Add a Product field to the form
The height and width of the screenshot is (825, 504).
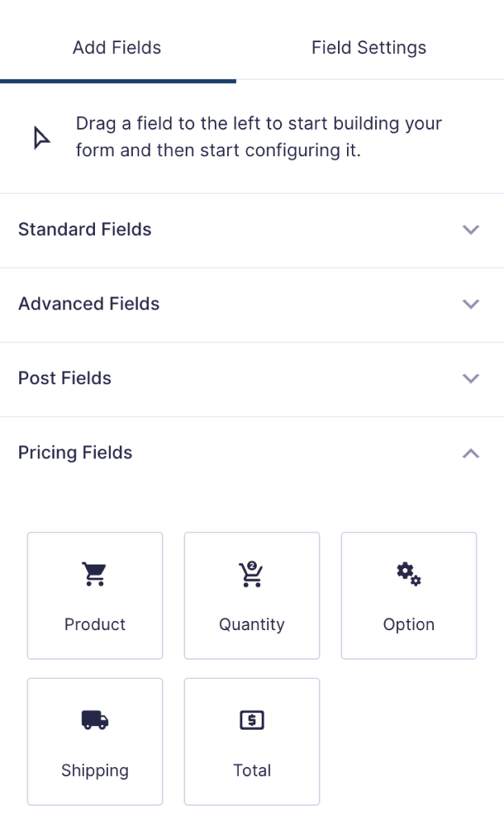pyautogui.click(x=94, y=595)
